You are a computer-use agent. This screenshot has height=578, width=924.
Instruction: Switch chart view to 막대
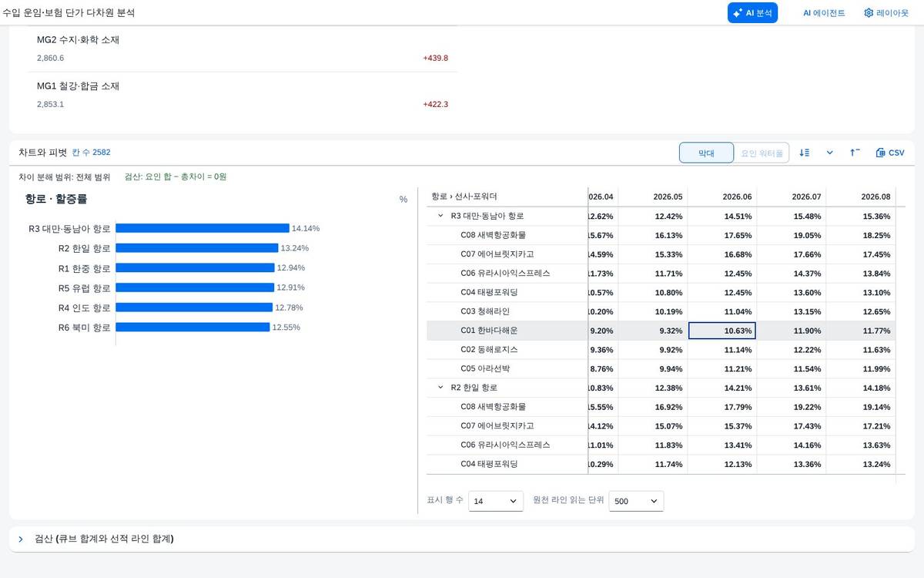706,153
